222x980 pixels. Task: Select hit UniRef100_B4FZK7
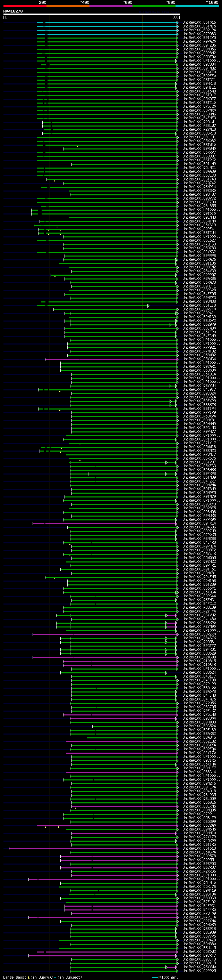click(x=199, y=481)
